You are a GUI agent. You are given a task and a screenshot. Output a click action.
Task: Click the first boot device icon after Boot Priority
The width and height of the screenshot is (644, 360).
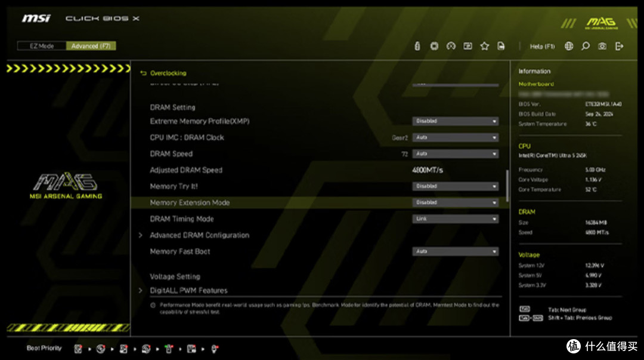click(x=78, y=349)
